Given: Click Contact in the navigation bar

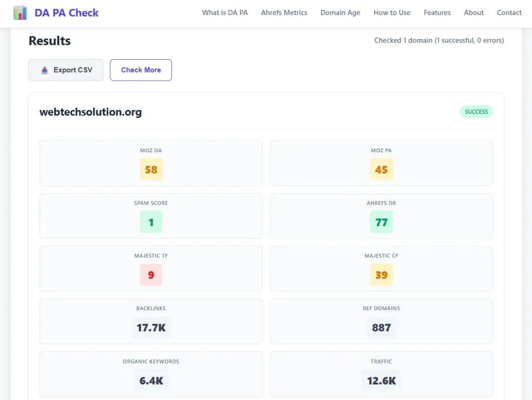Looking at the screenshot, I should click(x=509, y=12).
